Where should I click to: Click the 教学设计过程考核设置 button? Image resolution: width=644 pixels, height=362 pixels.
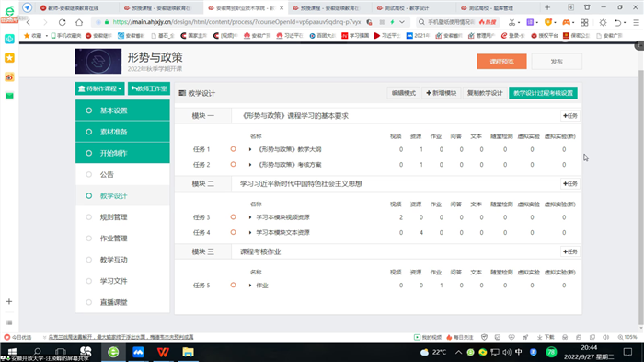point(543,93)
